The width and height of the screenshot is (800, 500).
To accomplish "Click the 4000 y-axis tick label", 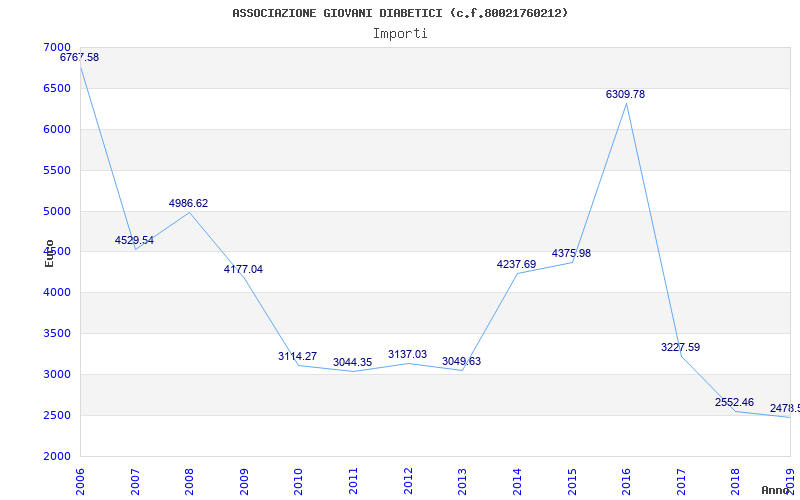I will pyautogui.click(x=57, y=293).
